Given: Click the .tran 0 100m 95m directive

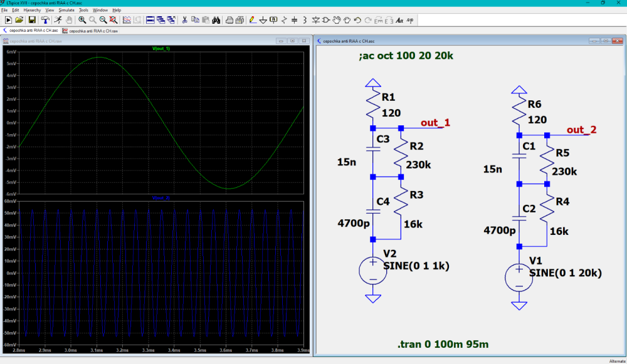Looking at the screenshot, I should click(x=443, y=345).
